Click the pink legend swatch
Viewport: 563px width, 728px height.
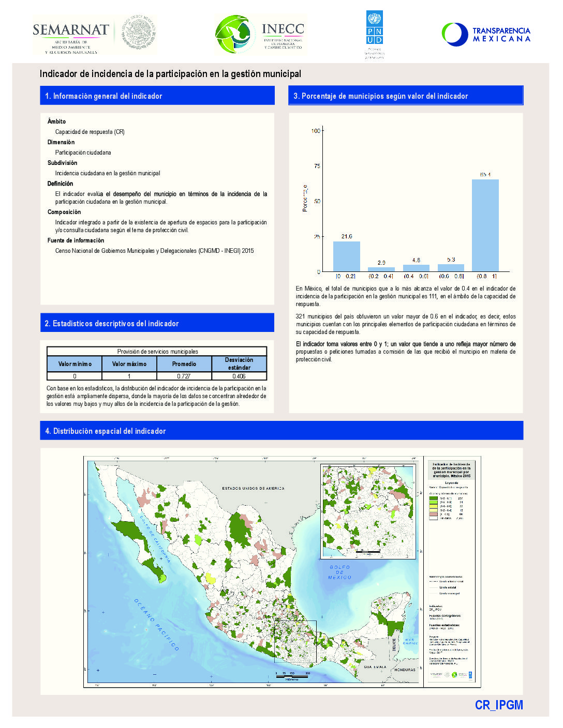point(433,514)
